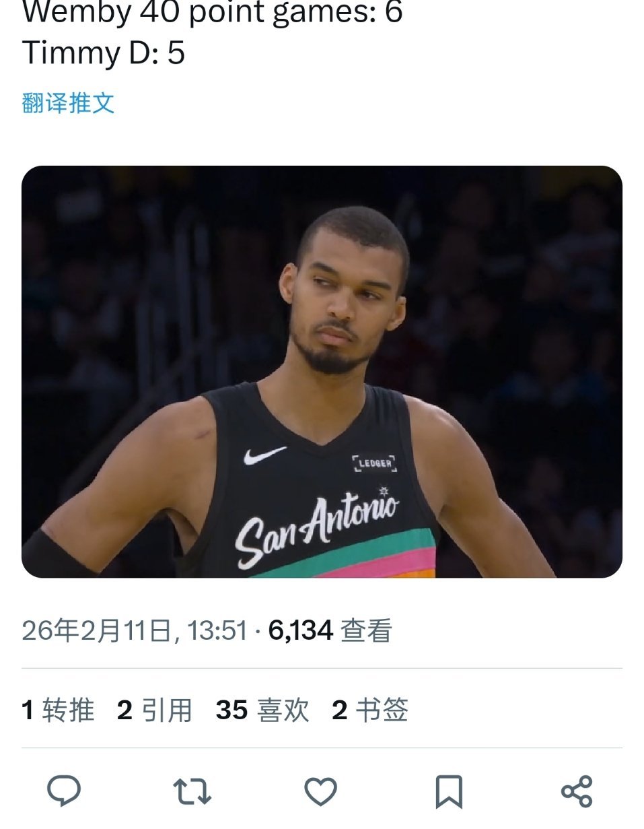Click the 26年2月11日, 13:51 timestamp
644x829 pixels.
(x=135, y=631)
